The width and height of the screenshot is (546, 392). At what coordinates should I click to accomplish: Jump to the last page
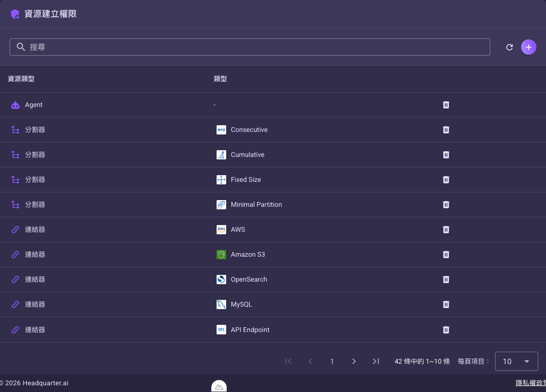(x=376, y=361)
